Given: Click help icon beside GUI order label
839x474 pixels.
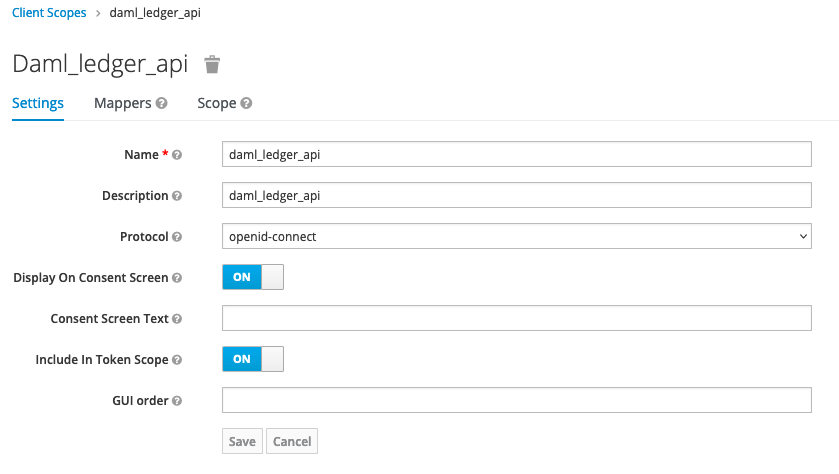Looking at the screenshot, I should (x=177, y=401).
